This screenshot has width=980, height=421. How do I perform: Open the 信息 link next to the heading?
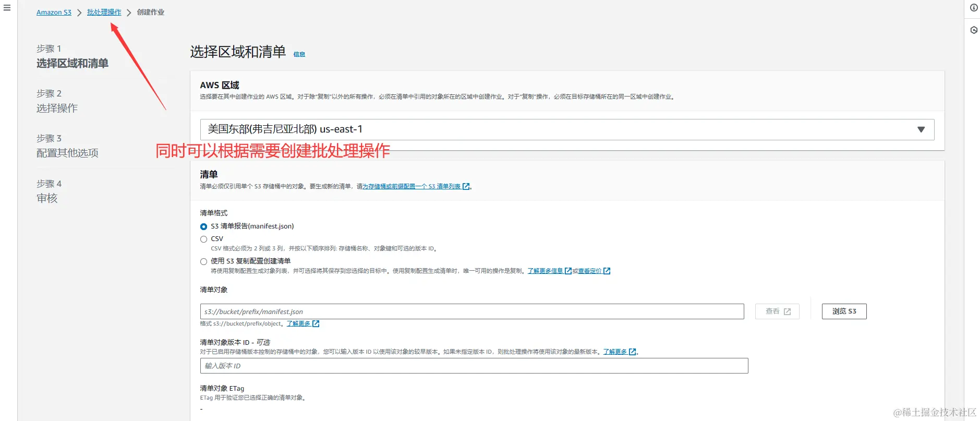tap(299, 54)
